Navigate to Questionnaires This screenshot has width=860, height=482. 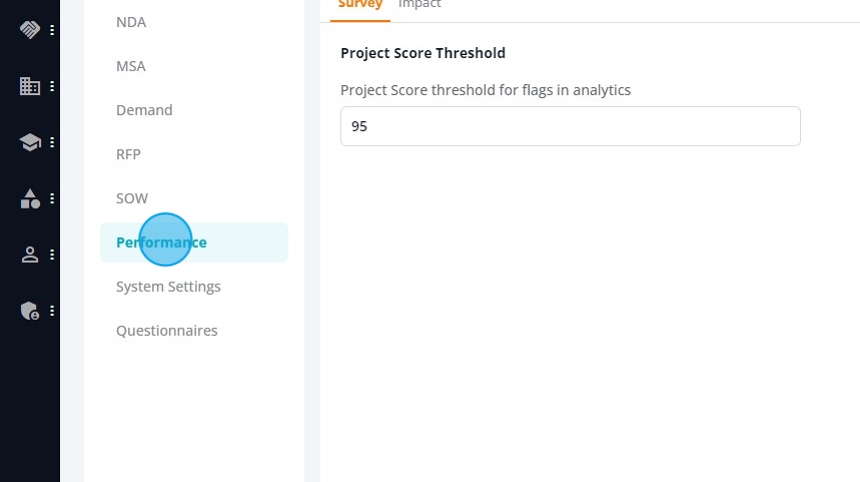(x=167, y=331)
